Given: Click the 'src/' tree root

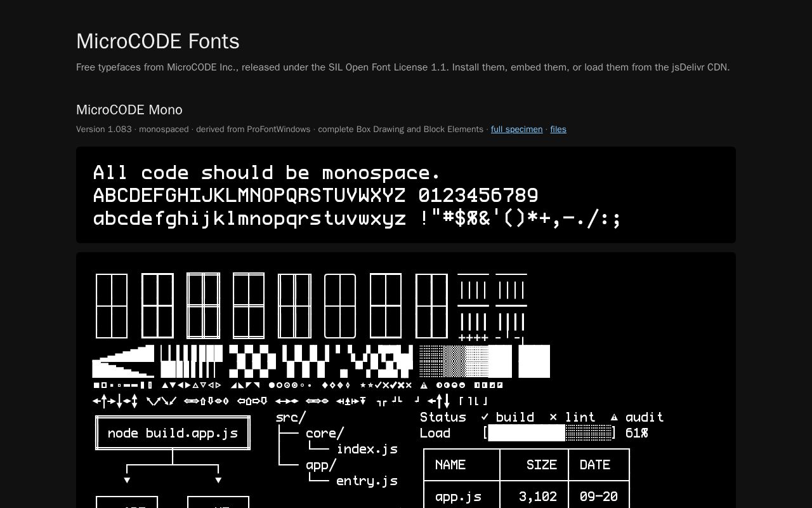Looking at the screenshot, I should tap(291, 417).
